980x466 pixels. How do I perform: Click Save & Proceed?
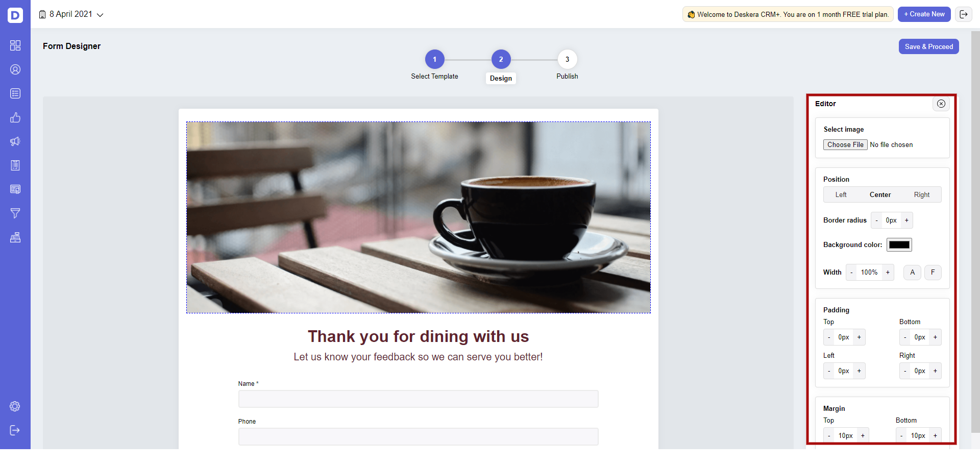(929, 46)
